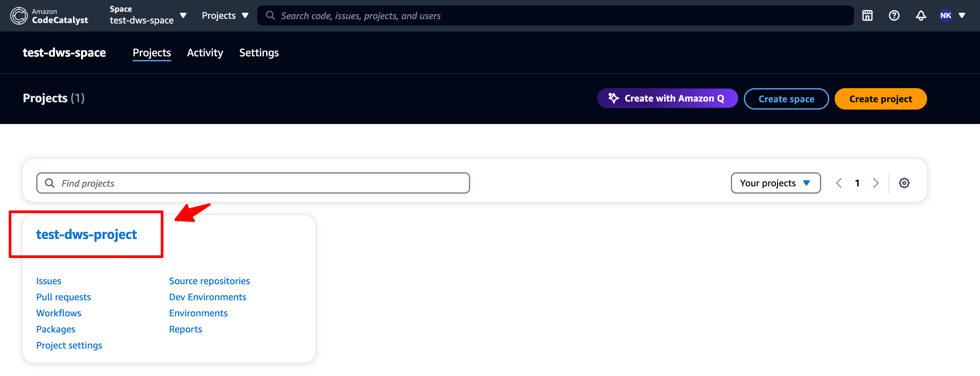
Task: Open the Source repositories link
Action: [209, 281]
